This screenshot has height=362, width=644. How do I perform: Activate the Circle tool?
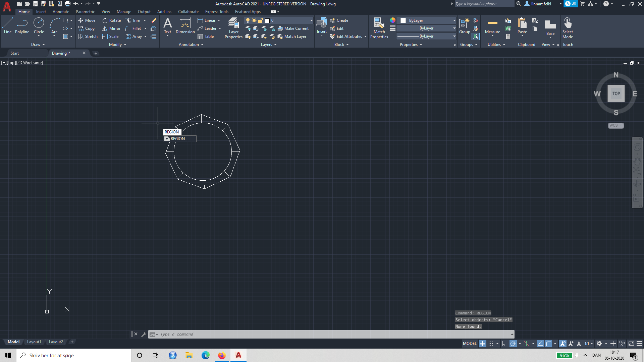pos(39,25)
